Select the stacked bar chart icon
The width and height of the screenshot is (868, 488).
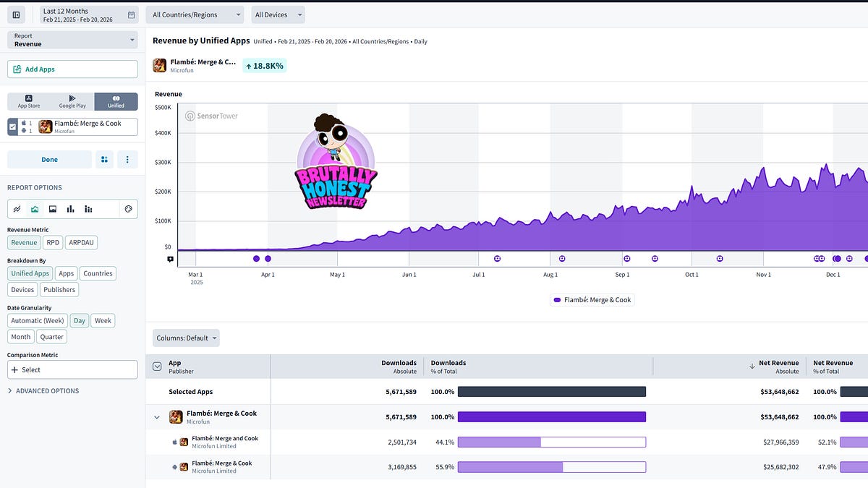tap(88, 209)
